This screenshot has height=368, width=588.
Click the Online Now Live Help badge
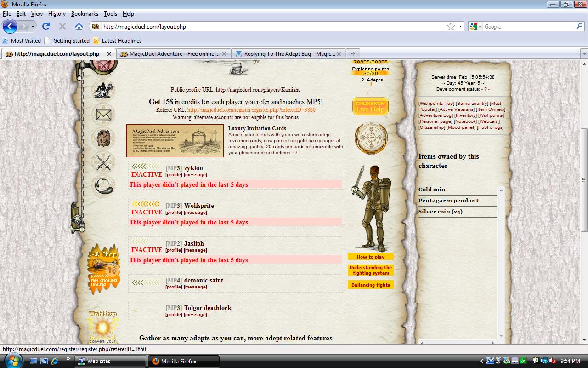click(x=370, y=106)
